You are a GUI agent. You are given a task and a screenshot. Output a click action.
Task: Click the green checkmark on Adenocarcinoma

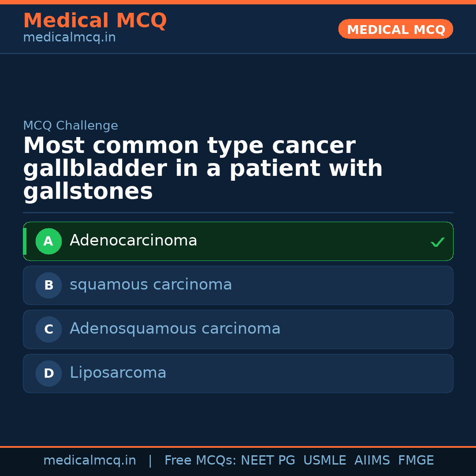(x=437, y=242)
